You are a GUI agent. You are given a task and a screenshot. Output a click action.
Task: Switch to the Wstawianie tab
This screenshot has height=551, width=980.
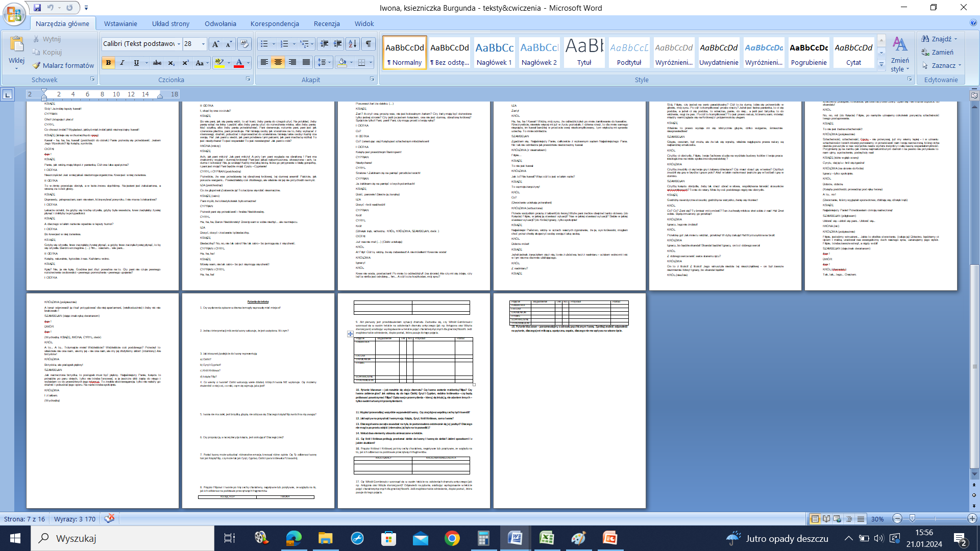click(x=120, y=23)
